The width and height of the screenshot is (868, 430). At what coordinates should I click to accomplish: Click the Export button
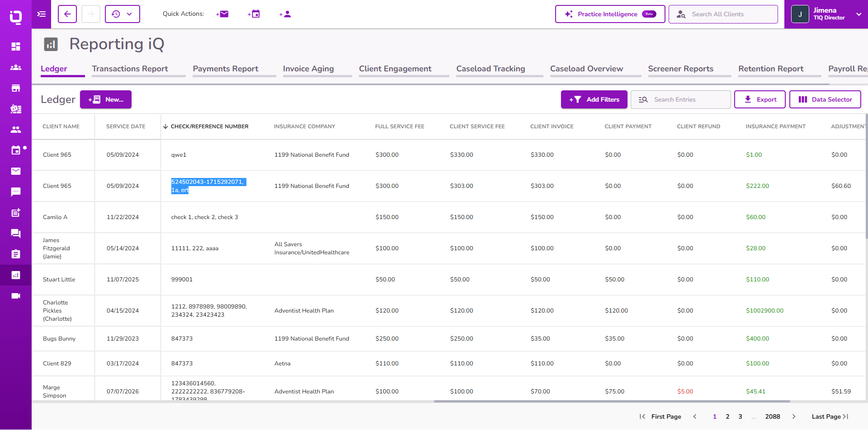point(760,99)
